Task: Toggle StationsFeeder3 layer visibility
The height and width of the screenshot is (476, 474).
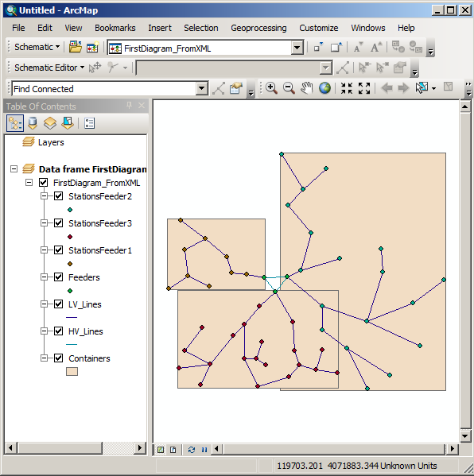Action: pyautogui.click(x=58, y=223)
